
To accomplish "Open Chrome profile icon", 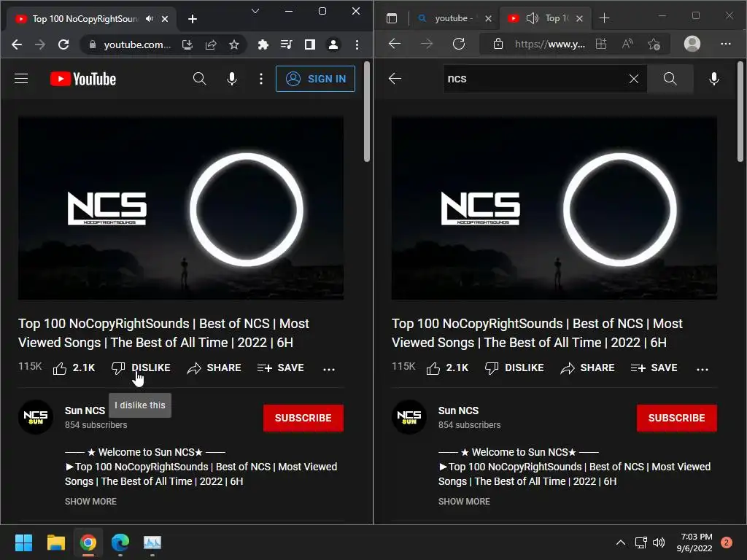I will click(333, 44).
